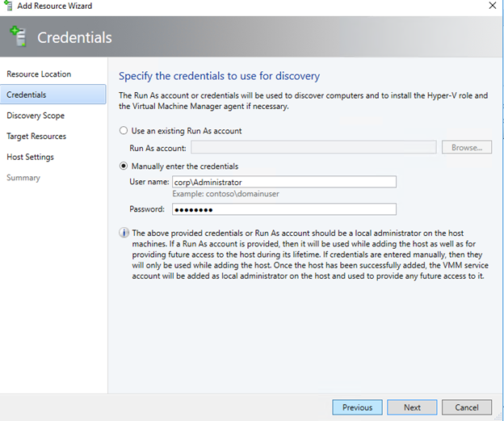The image size is (504, 421).
Task: Click the blue information icon beside the note
Action: [124, 233]
